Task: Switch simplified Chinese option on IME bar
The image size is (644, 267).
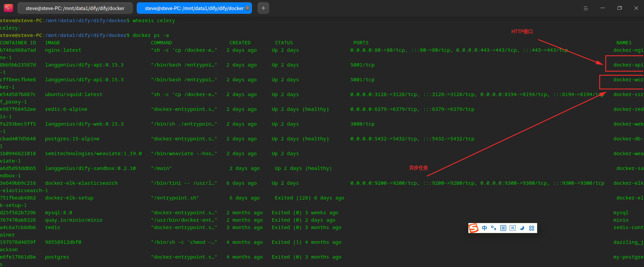Action: [503, 228]
